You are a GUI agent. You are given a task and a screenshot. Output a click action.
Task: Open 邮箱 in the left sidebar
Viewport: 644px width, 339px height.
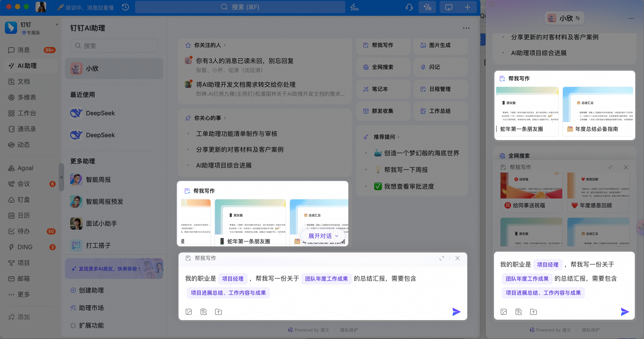coord(31,278)
